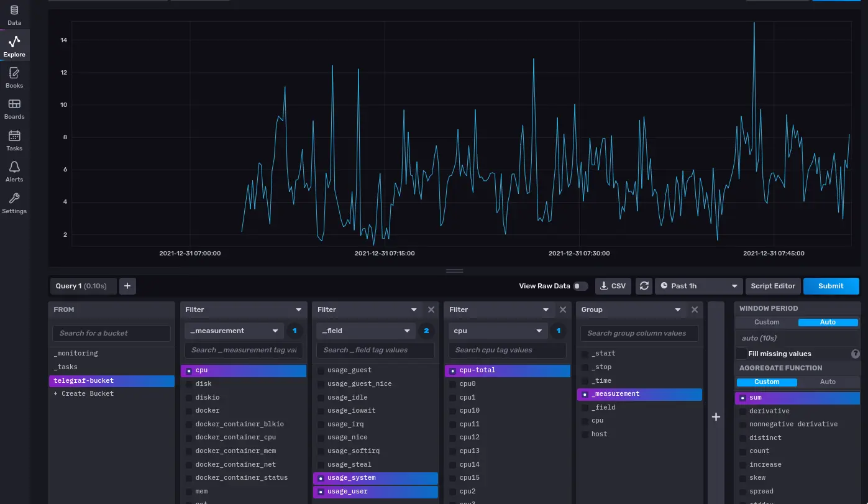Open the Data section in sidebar
Viewport: 868px width, 504px height.
coord(14,15)
